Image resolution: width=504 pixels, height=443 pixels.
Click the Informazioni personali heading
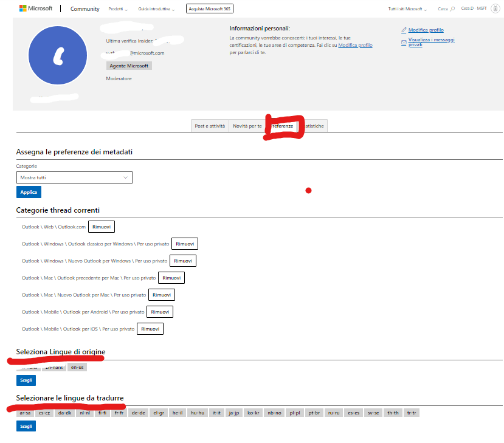click(x=260, y=29)
